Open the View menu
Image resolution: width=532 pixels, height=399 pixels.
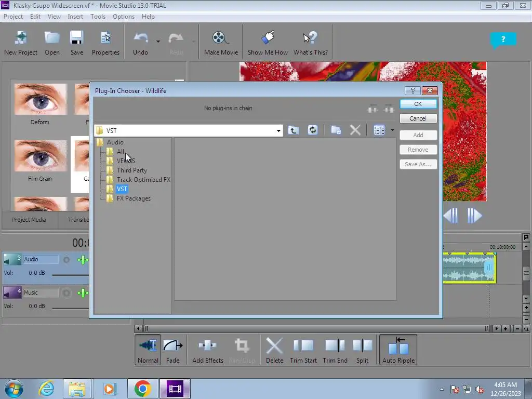tap(54, 17)
